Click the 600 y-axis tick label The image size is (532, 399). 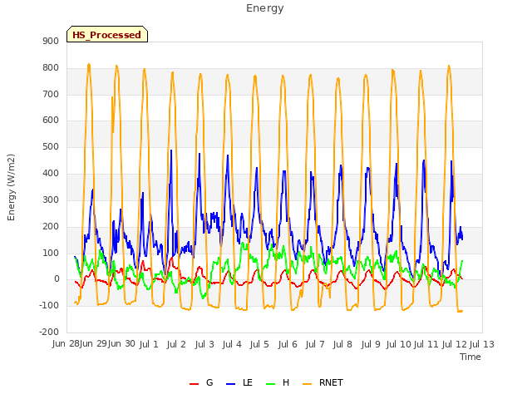(51, 120)
